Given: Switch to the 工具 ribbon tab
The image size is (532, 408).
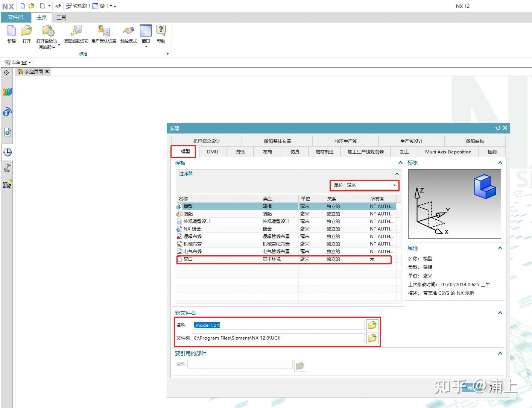Looking at the screenshot, I should coord(61,17).
